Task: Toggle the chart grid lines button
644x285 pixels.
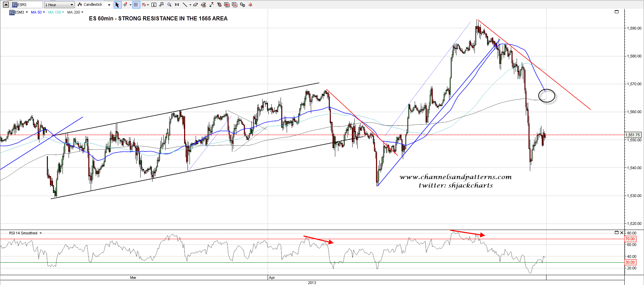Action: [x=136, y=5]
